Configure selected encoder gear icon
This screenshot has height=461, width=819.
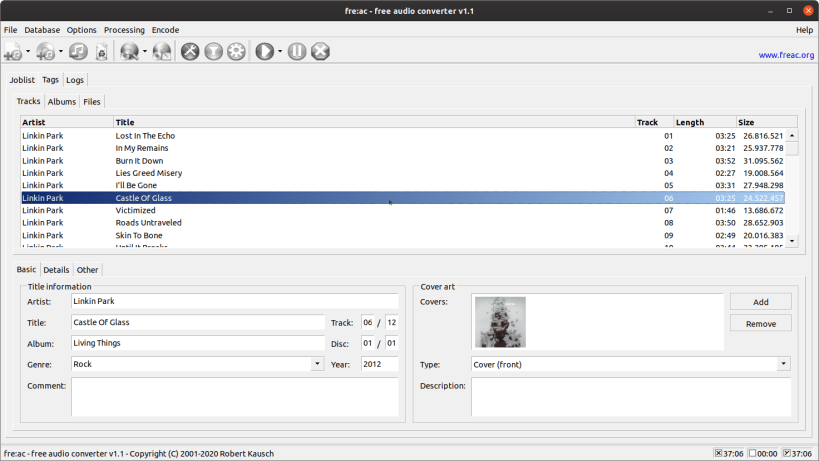236,51
